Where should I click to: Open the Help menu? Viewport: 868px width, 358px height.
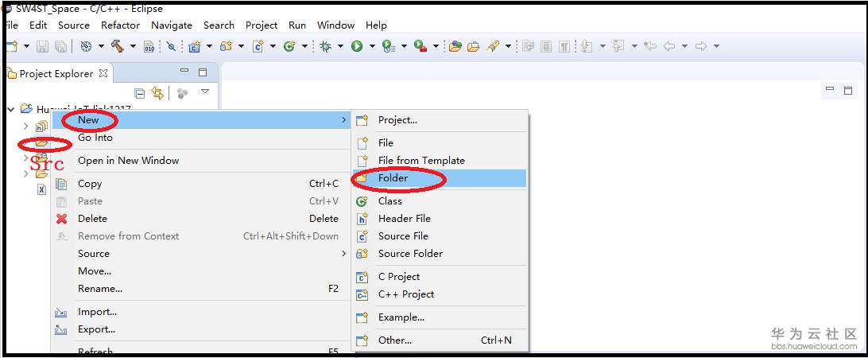376,25
